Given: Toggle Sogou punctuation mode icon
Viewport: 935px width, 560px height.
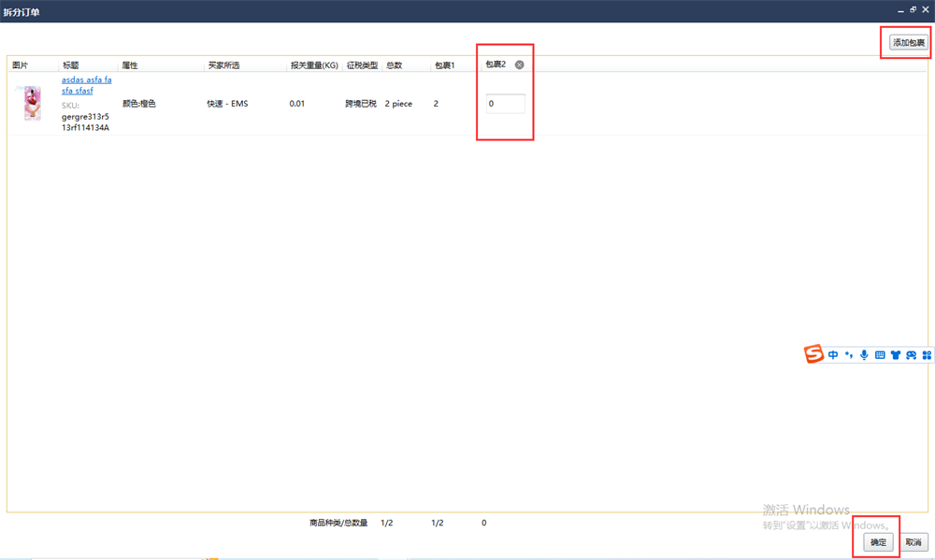Looking at the screenshot, I should pos(849,355).
